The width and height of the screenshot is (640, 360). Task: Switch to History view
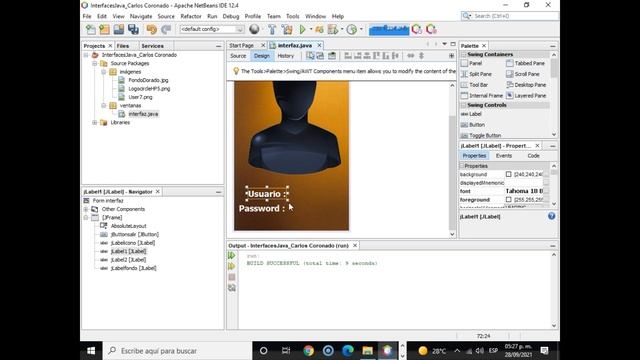click(286, 56)
